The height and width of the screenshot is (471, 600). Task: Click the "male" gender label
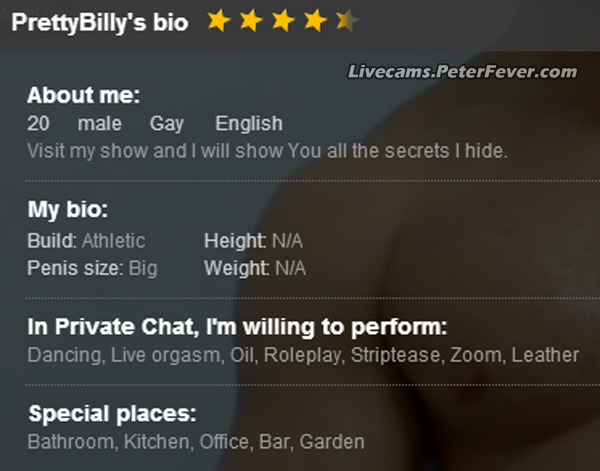coord(100,124)
